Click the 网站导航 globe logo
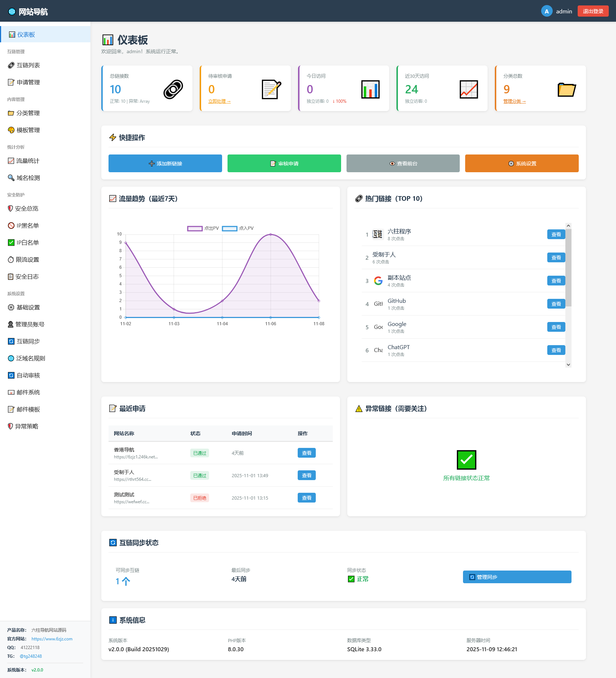The image size is (616, 678). pyautogui.click(x=11, y=11)
